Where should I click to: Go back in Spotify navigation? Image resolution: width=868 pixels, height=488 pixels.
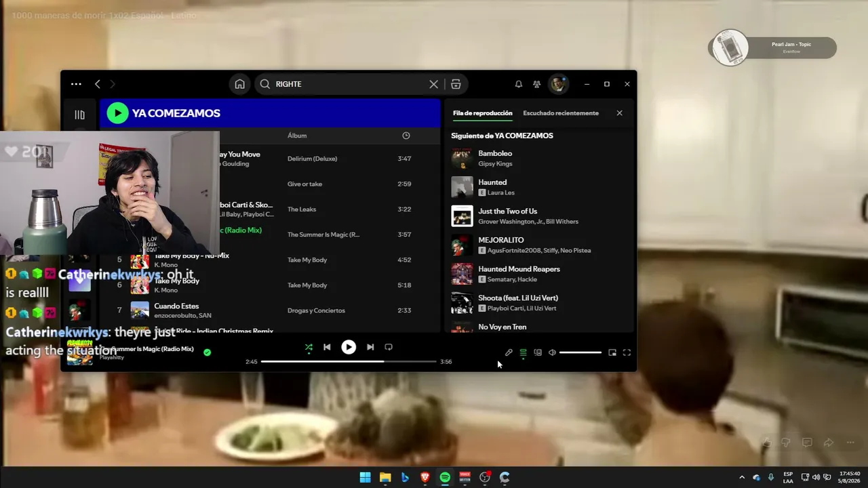[x=98, y=84]
